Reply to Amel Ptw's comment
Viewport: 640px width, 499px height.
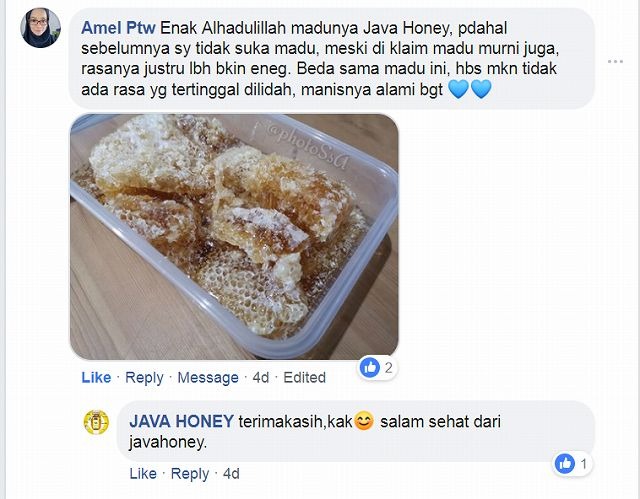pyautogui.click(x=144, y=377)
